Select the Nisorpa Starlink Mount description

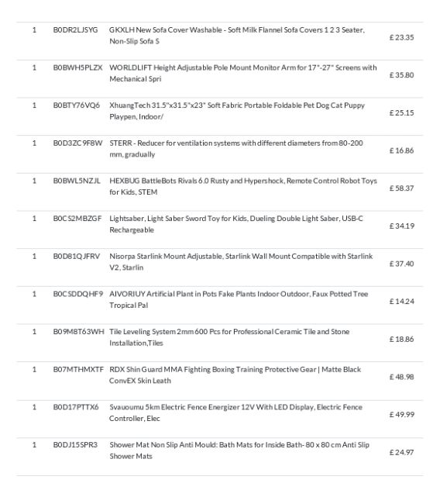pos(241,261)
